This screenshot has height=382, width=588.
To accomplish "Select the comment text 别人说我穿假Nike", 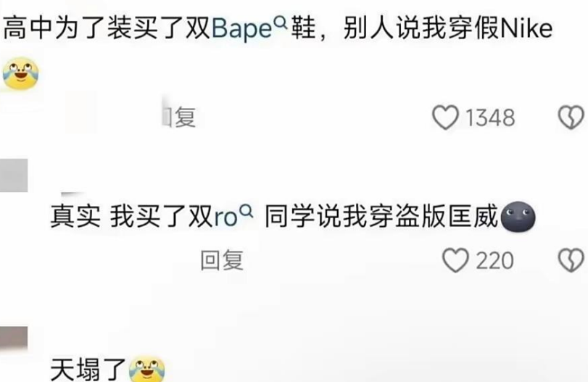I will click(448, 28).
